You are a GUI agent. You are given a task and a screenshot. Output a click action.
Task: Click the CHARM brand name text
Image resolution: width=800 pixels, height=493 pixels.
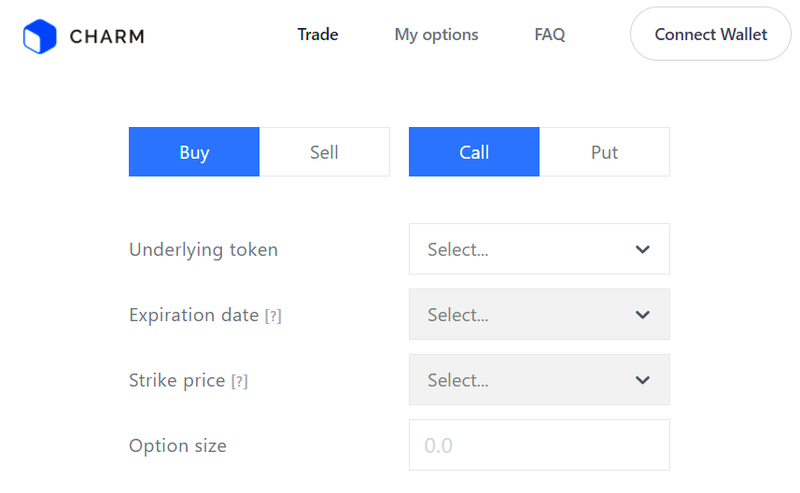[x=107, y=37]
